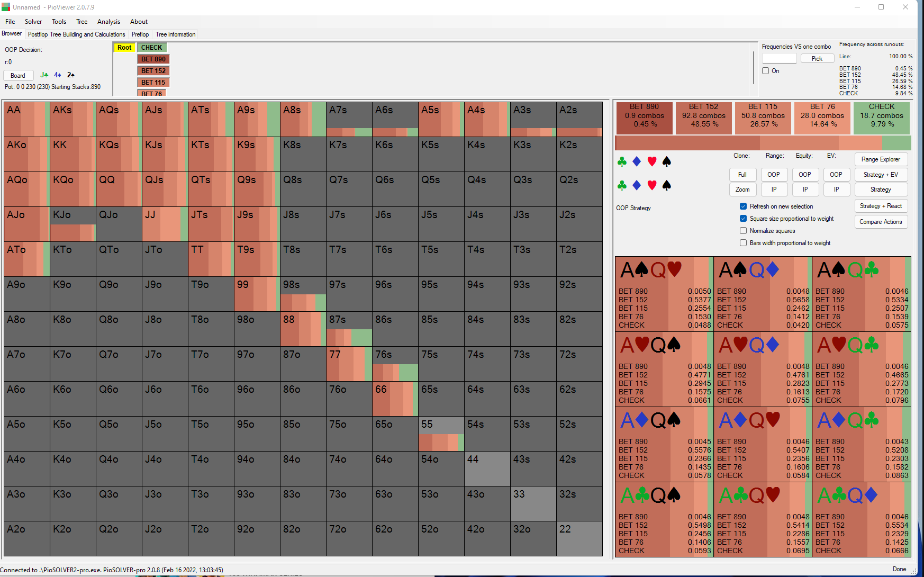Switch to the Tree information tab

coord(176,34)
